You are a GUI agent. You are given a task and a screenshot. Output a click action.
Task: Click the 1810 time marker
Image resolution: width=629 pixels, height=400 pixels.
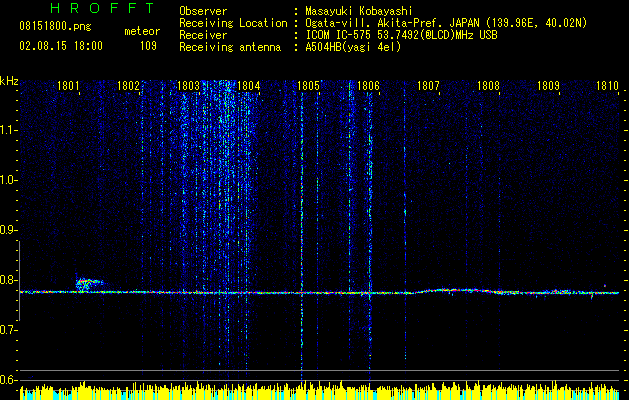[607, 86]
